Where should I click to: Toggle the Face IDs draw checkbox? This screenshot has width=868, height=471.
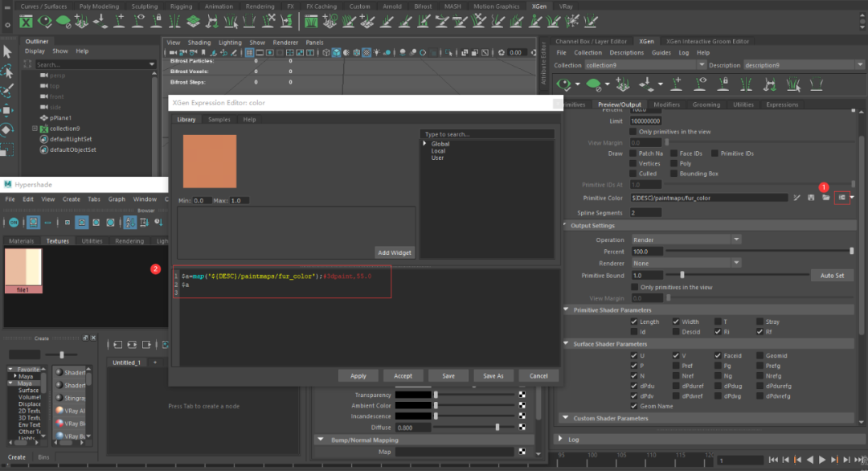(674, 154)
